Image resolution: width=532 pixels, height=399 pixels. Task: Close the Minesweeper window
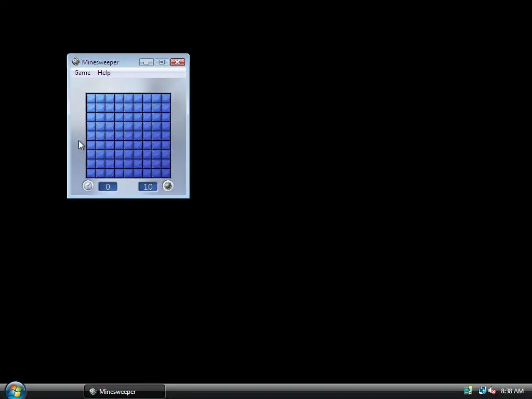[x=178, y=62]
